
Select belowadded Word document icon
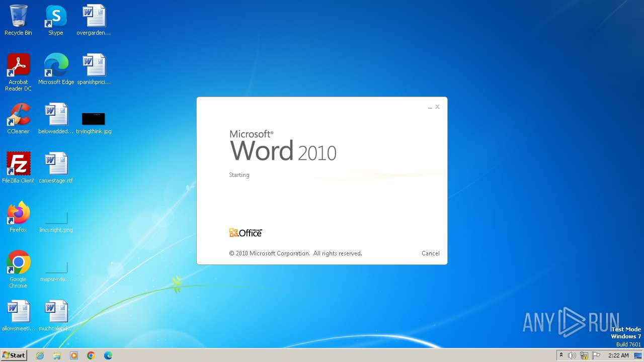[56, 119]
